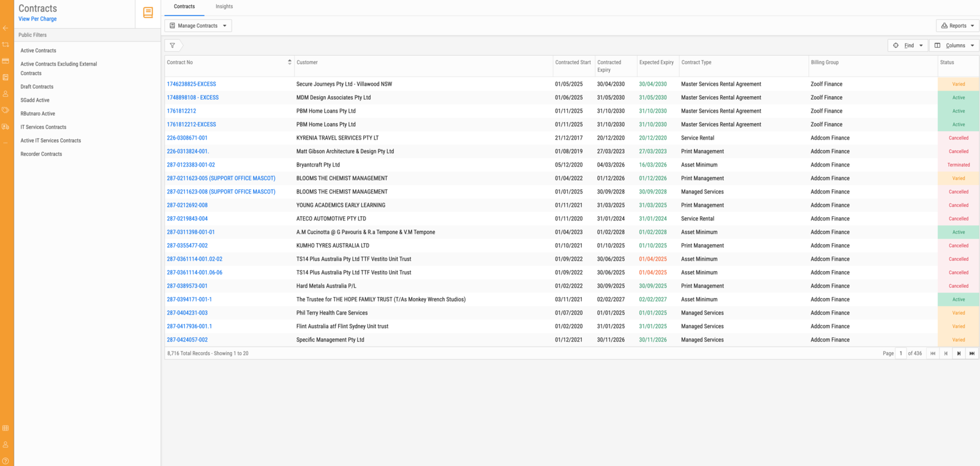The image size is (980, 466).
Task: Click the orange book icon beside Contracts title
Action: 148,12
